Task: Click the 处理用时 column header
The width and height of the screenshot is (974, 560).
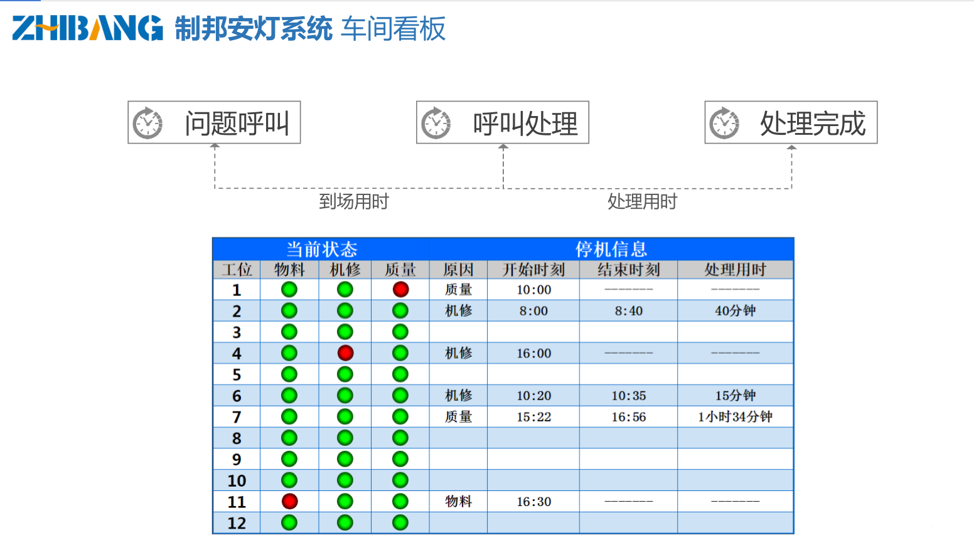Action: point(735,270)
